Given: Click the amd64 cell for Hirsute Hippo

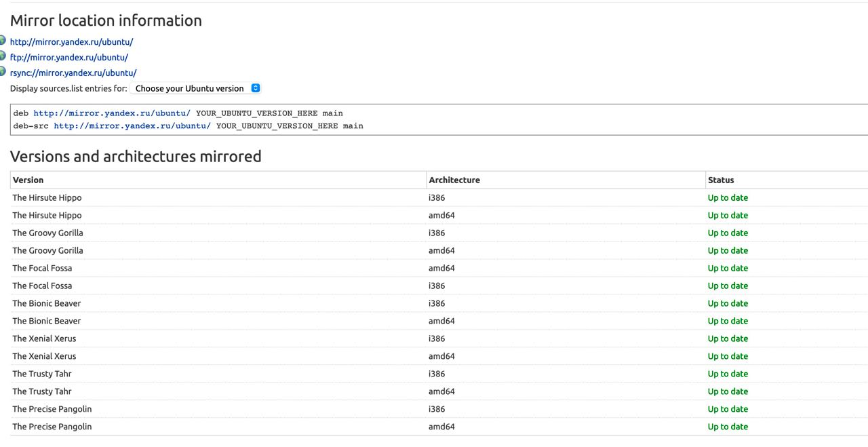Looking at the screenshot, I should click(x=441, y=215).
